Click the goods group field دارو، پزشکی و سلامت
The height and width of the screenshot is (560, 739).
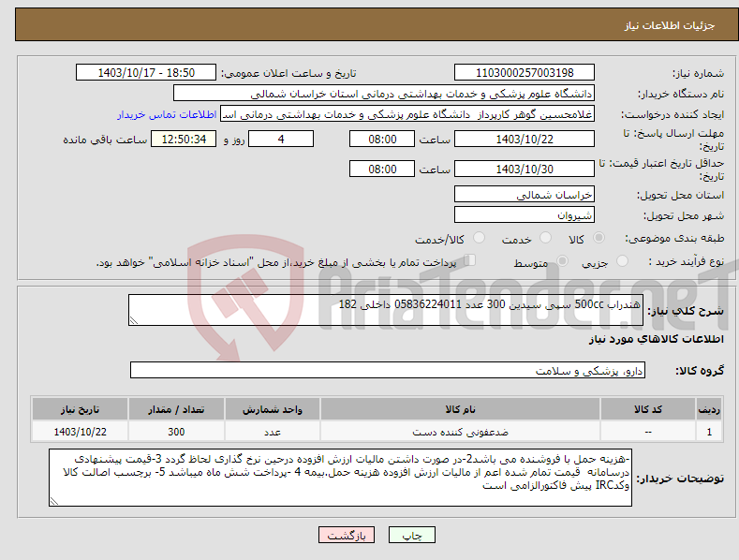coord(388,371)
